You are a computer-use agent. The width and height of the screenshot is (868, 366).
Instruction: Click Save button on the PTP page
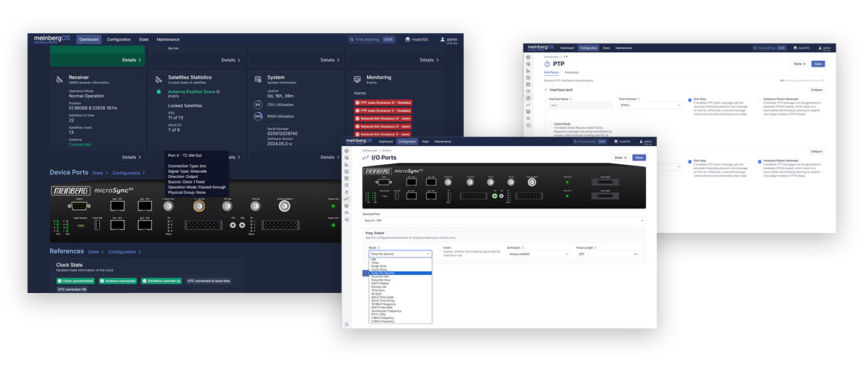pos(817,64)
